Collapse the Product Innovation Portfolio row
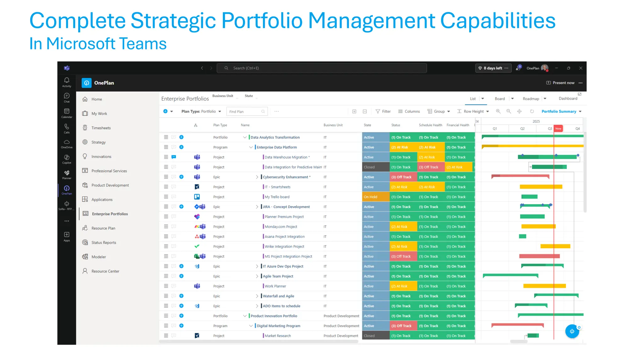This screenshot has width=644, height=362. coord(245,316)
